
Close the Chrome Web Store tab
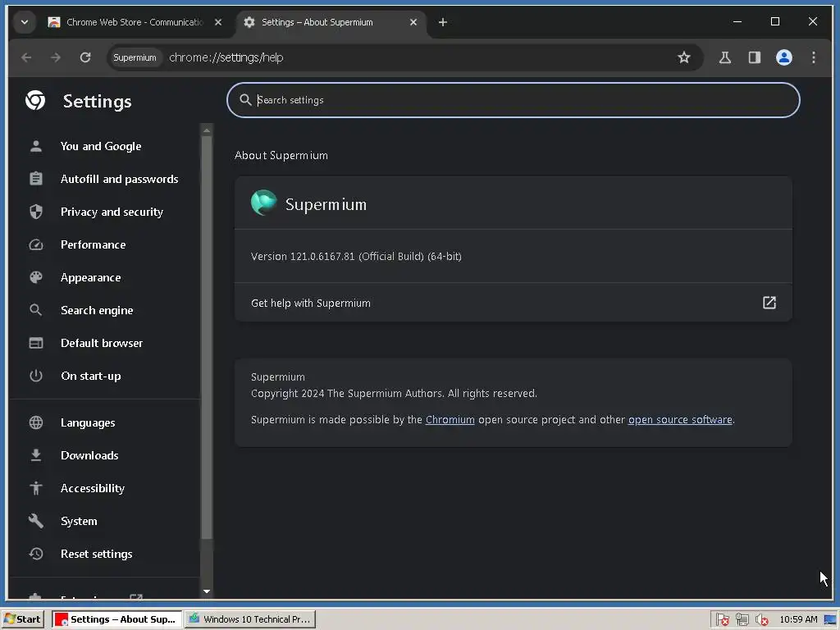[x=218, y=22]
